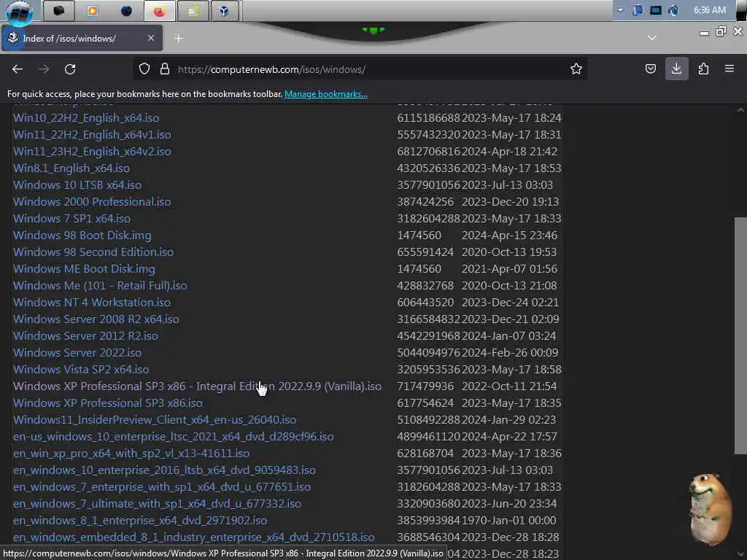The width and height of the screenshot is (747, 560).
Task: Open Windows 10 LTSB x64.iso link
Action: [77, 184]
